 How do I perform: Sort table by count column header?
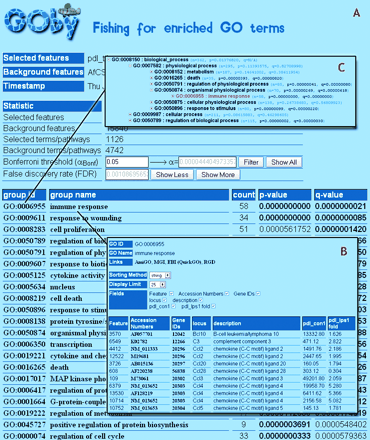(244, 195)
